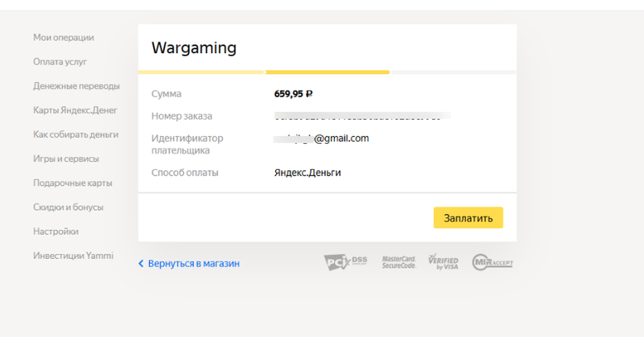Go to Игры и сервисы
This screenshot has height=337, width=644.
[x=66, y=158]
